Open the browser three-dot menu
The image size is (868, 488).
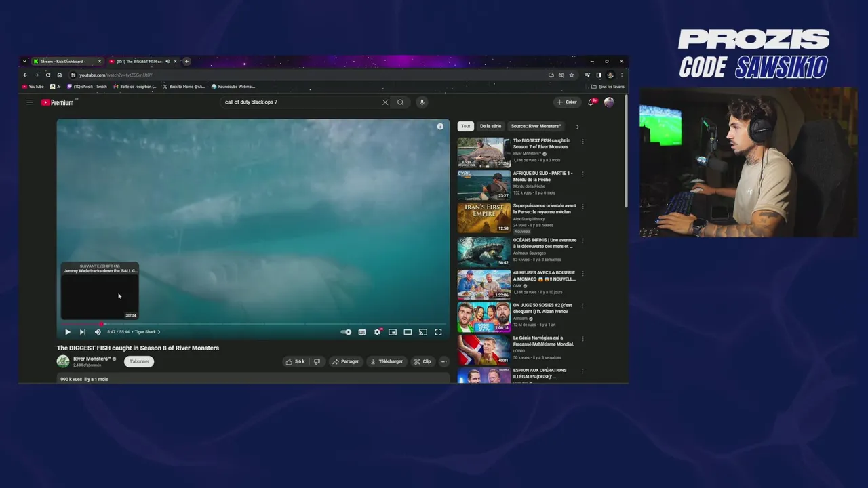point(621,75)
